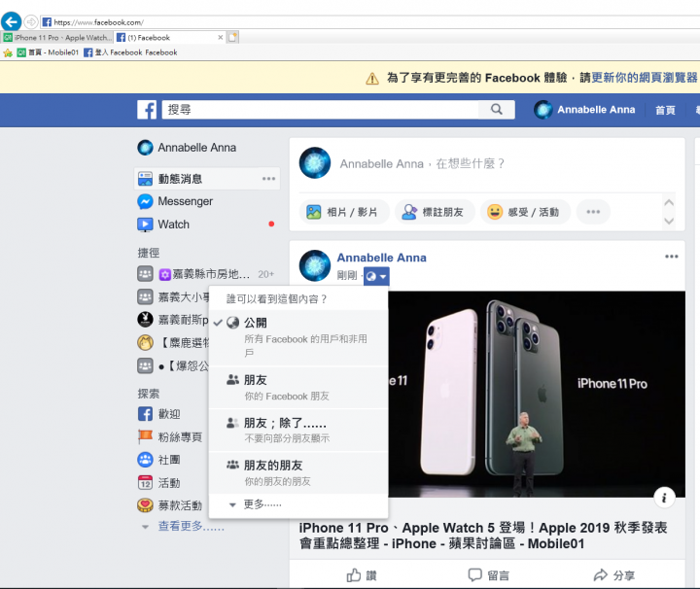
Task: Click composer scroll down arrow
Action: tap(669, 221)
